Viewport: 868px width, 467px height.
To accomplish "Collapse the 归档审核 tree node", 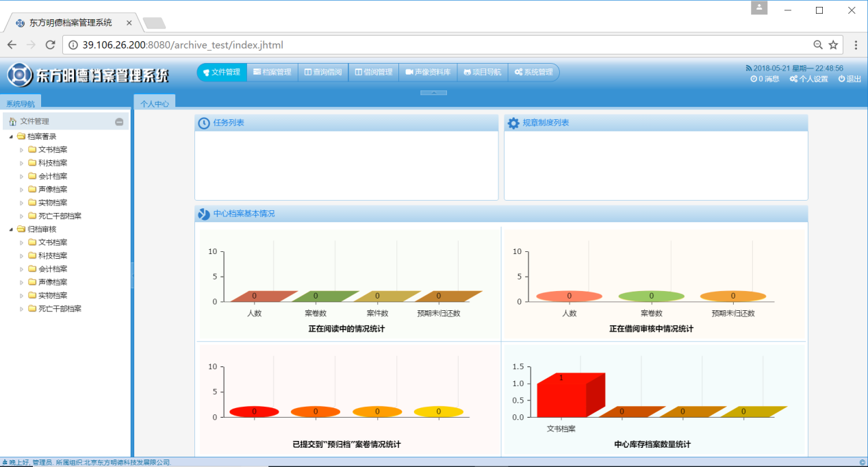I will [x=12, y=229].
